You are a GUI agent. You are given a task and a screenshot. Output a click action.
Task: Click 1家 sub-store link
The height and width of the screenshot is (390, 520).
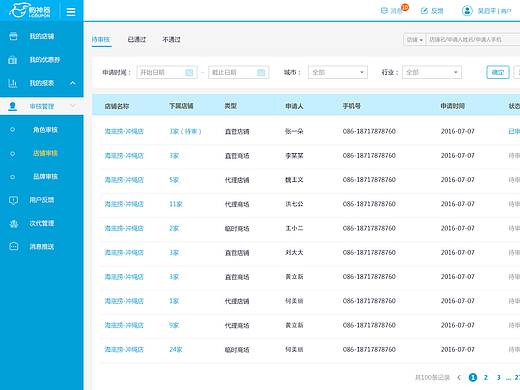click(174, 301)
